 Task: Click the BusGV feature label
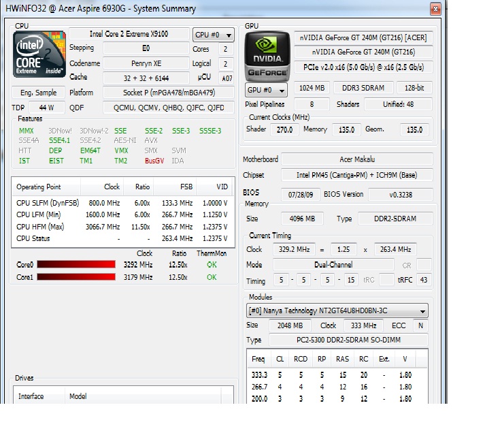click(x=154, y=161)
